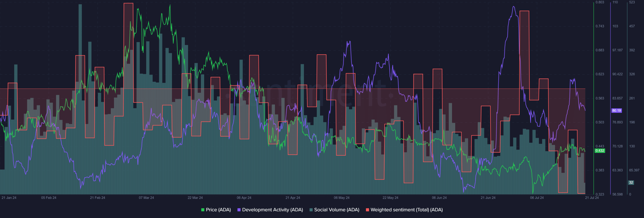This screenshot has height=218, width=644.
Task: Click the red Weighted sentiment legend swatch
Action: click(368, 210)
